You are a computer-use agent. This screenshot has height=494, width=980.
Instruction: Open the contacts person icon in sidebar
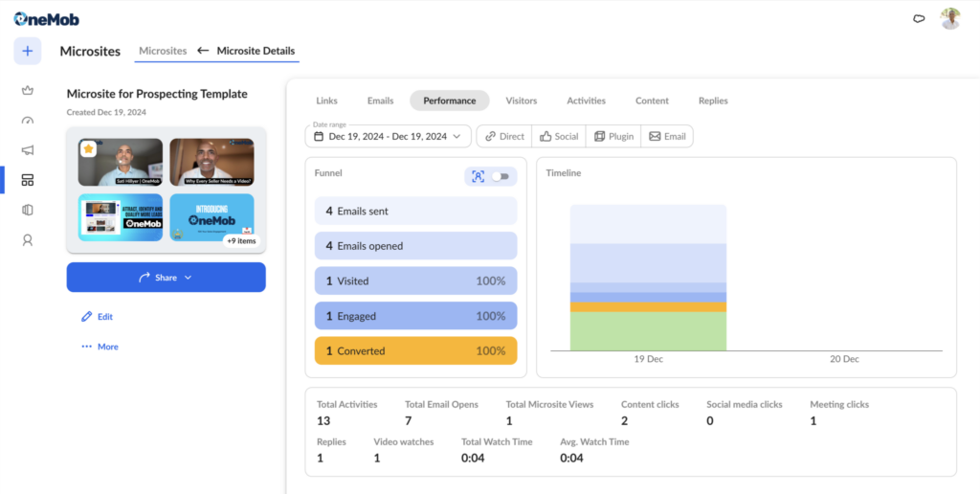click(27, 240)
